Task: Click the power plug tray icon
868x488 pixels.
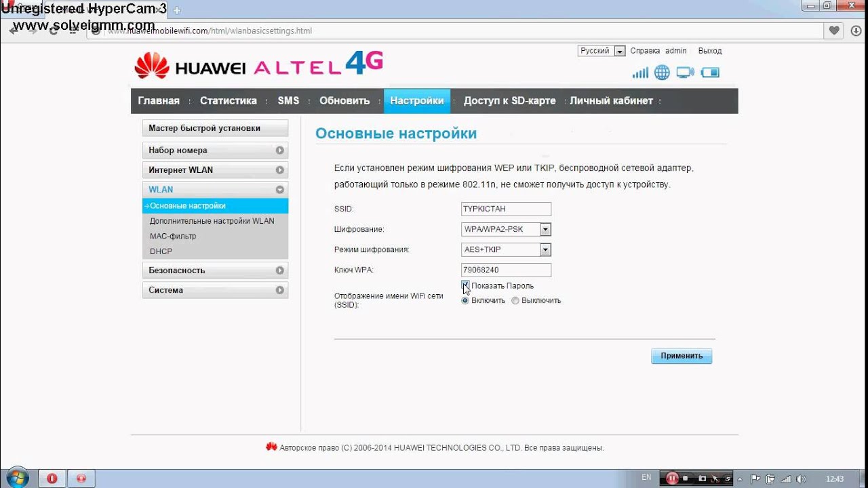Action: 770,479
